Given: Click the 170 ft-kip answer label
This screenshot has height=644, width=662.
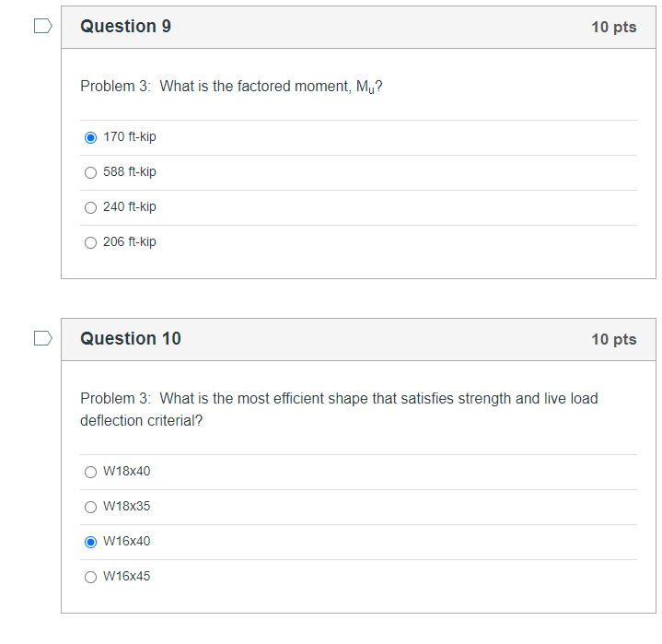Looking at the screenshot, I should pos(130,137).
